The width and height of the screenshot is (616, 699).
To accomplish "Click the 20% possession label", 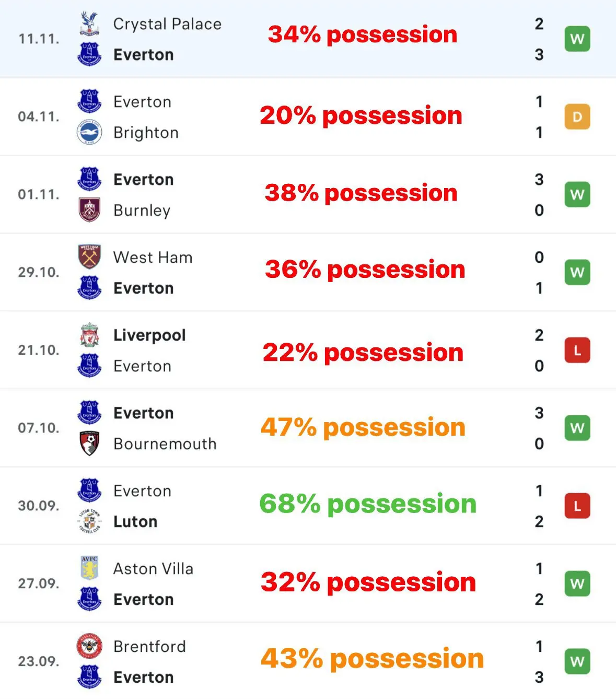I will (361, 115).
